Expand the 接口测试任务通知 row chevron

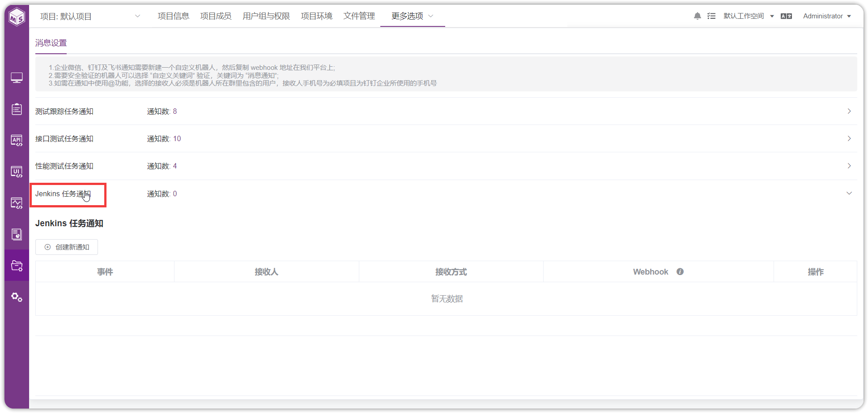849,138
